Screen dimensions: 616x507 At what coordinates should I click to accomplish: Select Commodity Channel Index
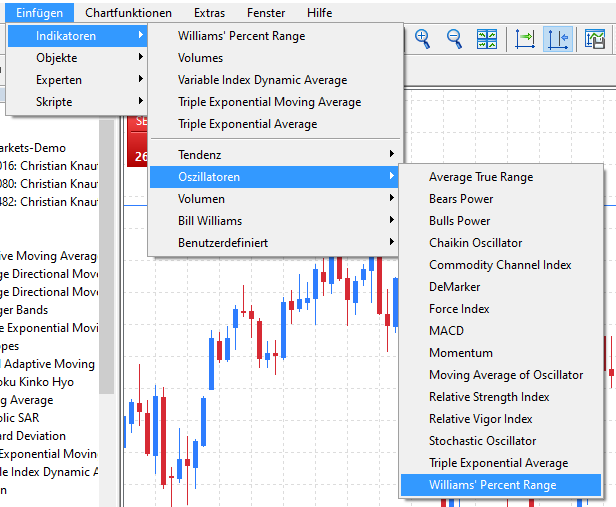click(x=501, y=265)
